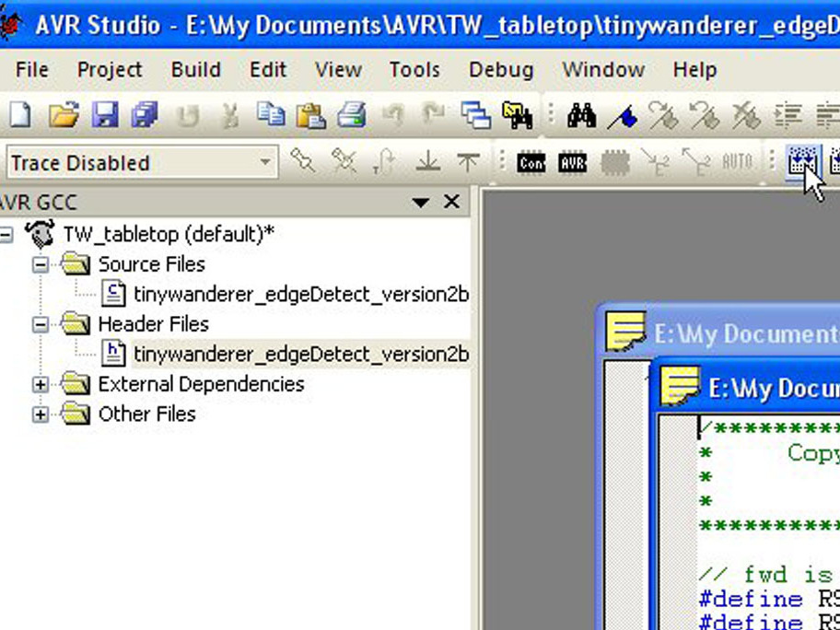Open the File menu
This screenshot has width=840, height=630.
32,70
